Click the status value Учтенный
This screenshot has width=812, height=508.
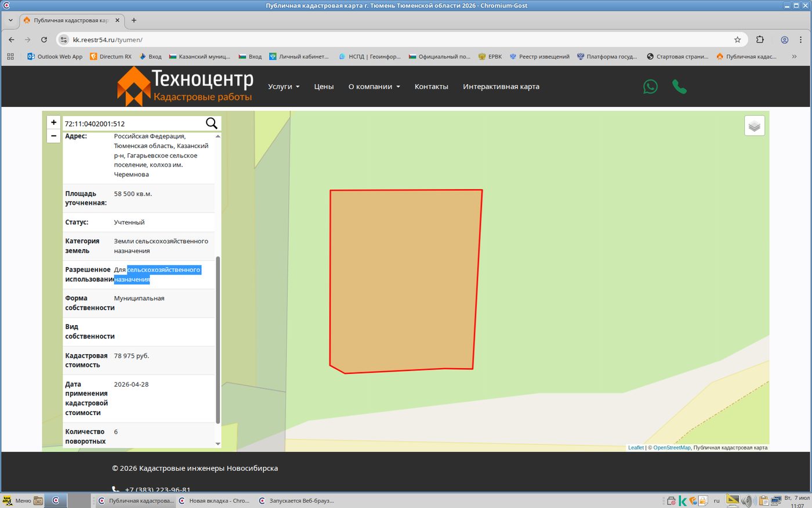(129, 222)
